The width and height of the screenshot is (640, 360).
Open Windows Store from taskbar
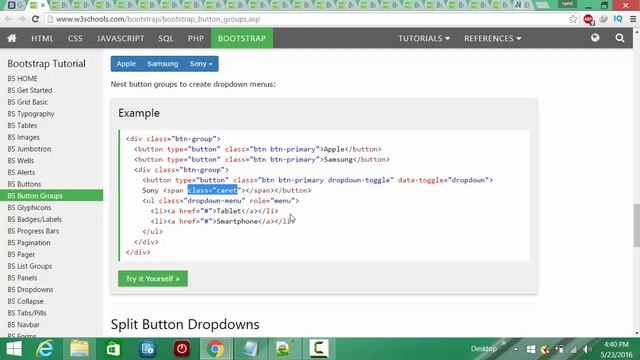pos(113,349)
